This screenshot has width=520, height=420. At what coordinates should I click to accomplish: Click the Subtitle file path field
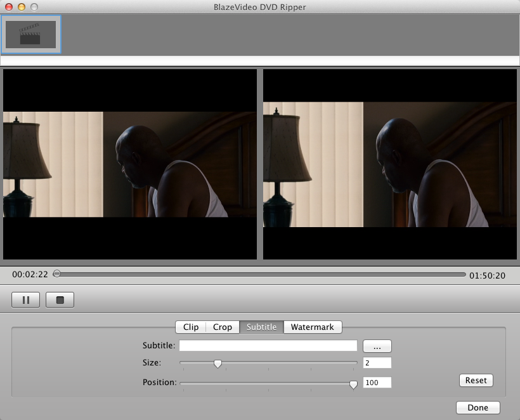[x=268, y=346]
